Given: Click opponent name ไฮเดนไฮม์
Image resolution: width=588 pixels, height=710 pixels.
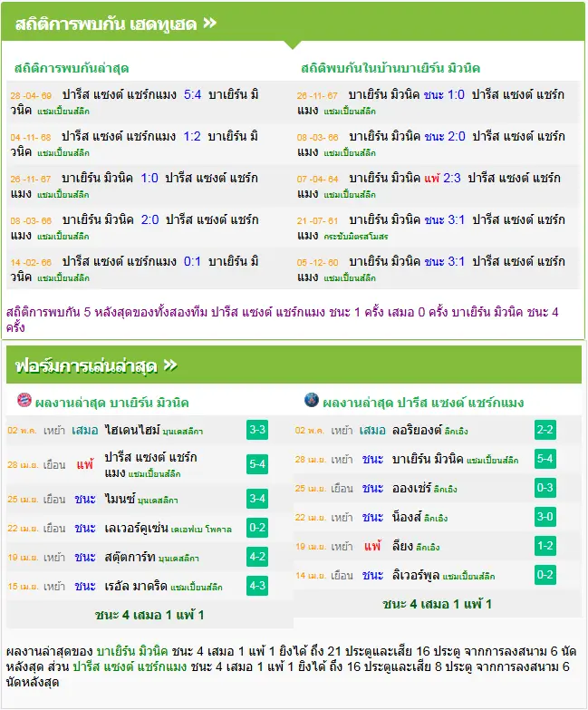Looking at the screenshot, I should [132, 430].
